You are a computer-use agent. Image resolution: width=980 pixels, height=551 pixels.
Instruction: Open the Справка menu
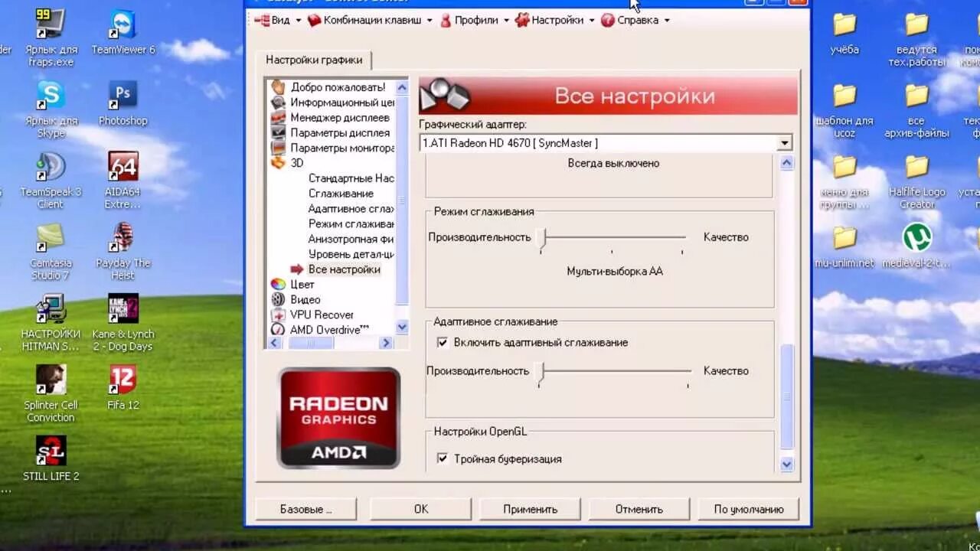635,20
